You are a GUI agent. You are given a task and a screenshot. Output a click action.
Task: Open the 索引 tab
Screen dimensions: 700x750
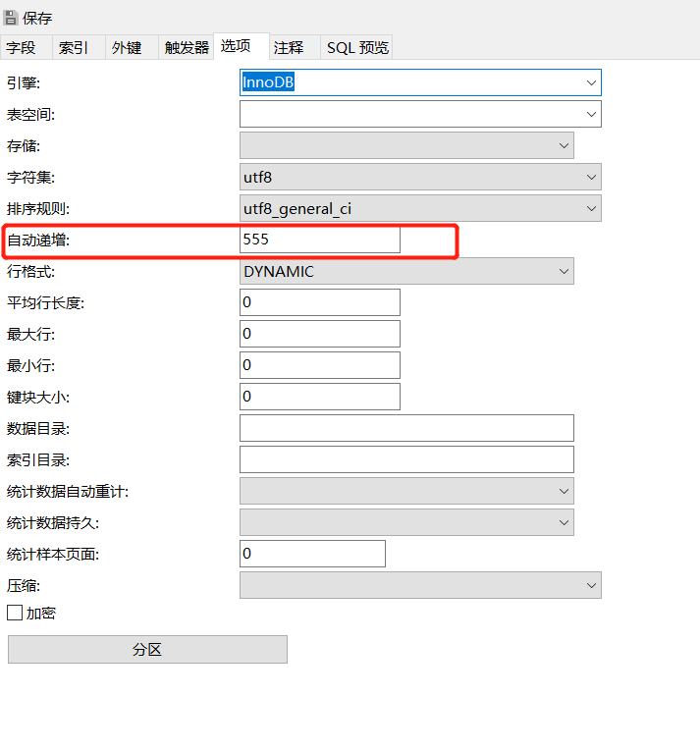(x=75, y=47)
